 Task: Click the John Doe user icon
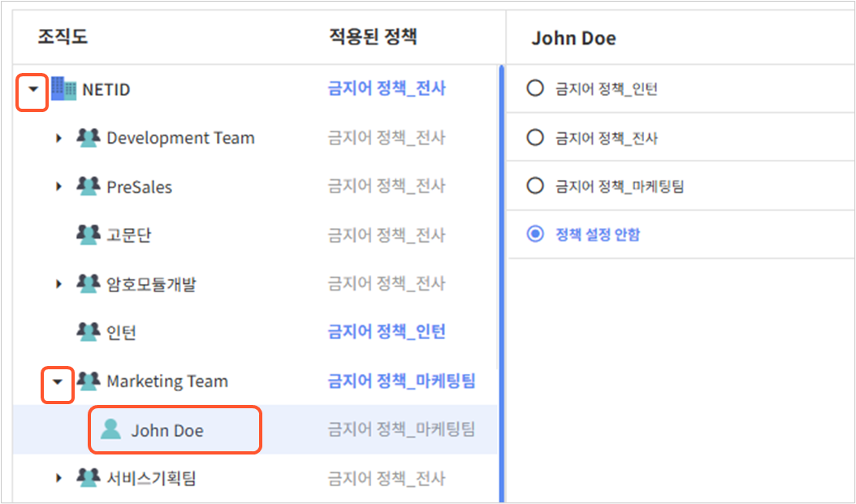[110, 430]
